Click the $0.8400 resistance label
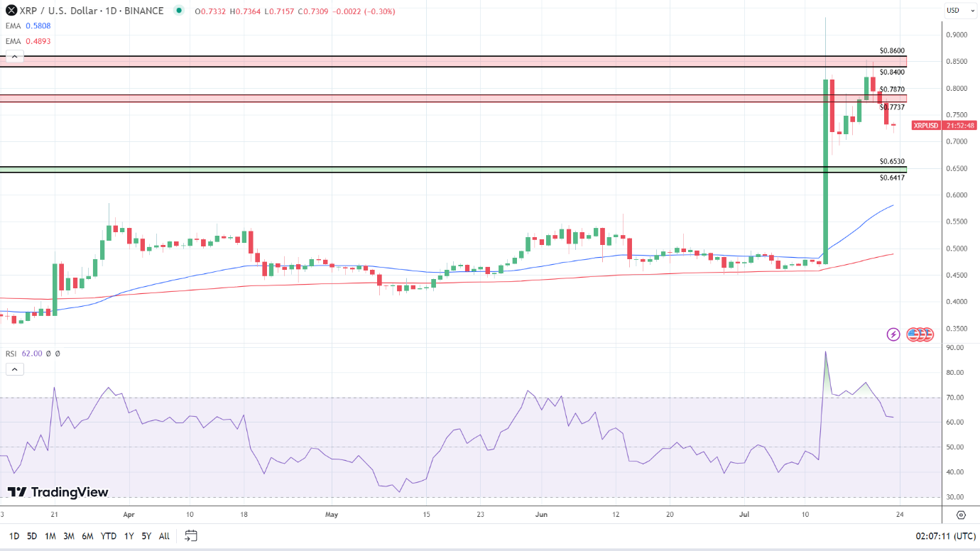980x551 pixels. tap(892, 72)
